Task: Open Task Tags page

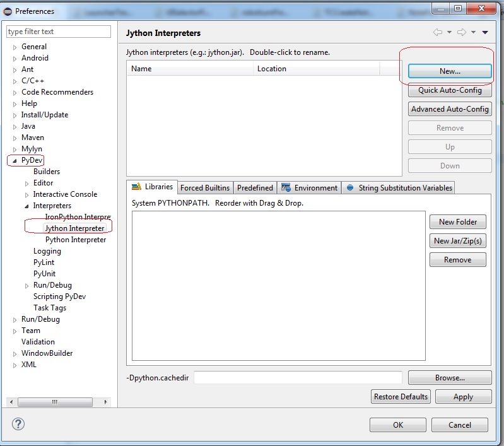Action: (50, 308)
